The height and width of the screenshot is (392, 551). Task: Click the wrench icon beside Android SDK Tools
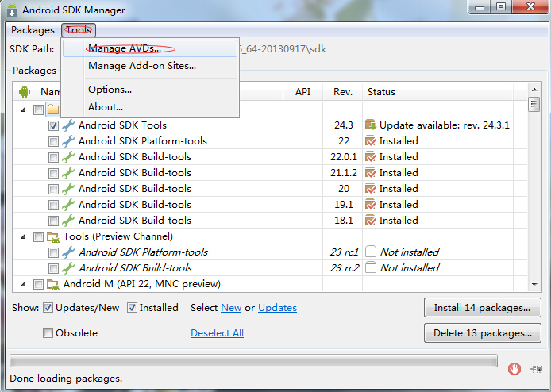[68, 125]
